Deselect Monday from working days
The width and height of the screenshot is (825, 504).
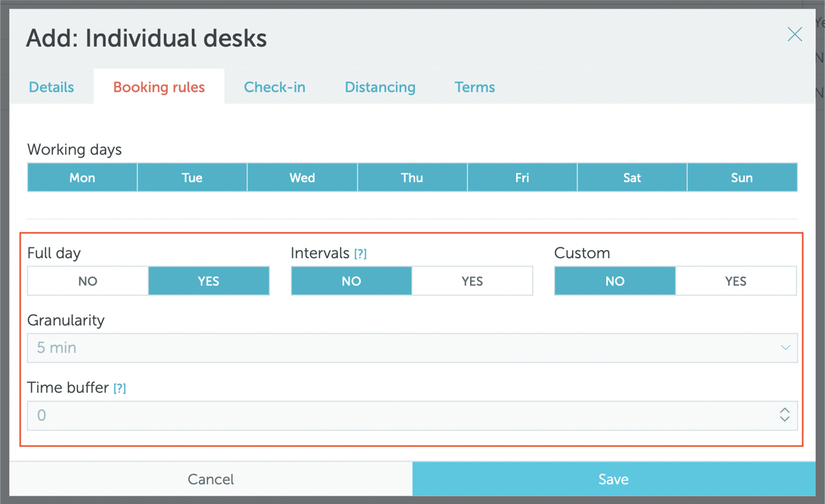82,177
